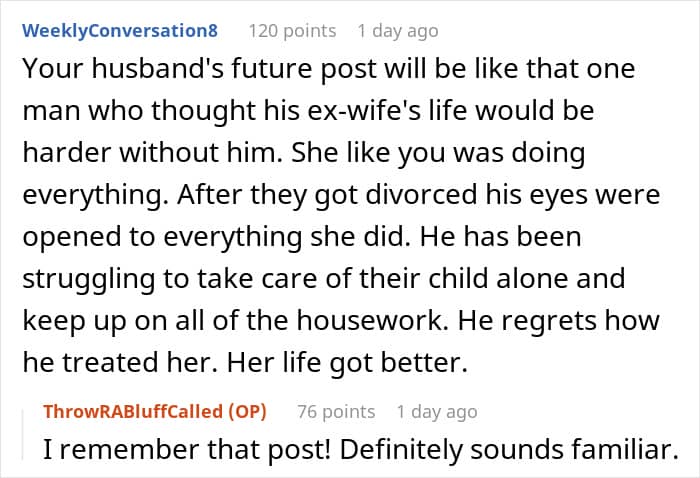Click the "120 points" score
This screenshot has width=700, height=478.
290,30
